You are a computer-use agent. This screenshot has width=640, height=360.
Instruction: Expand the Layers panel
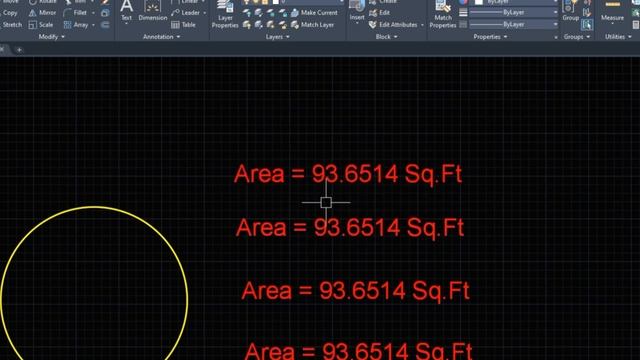coord(278,37)
